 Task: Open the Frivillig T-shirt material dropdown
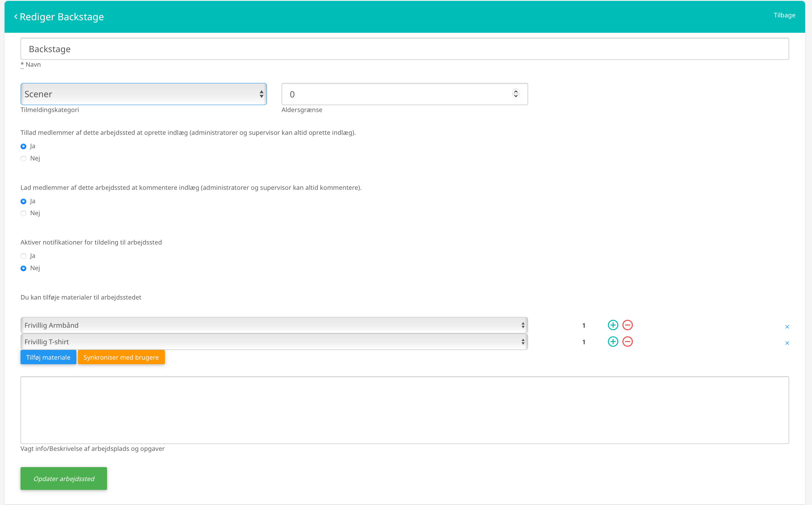click(x=274, y=342)
